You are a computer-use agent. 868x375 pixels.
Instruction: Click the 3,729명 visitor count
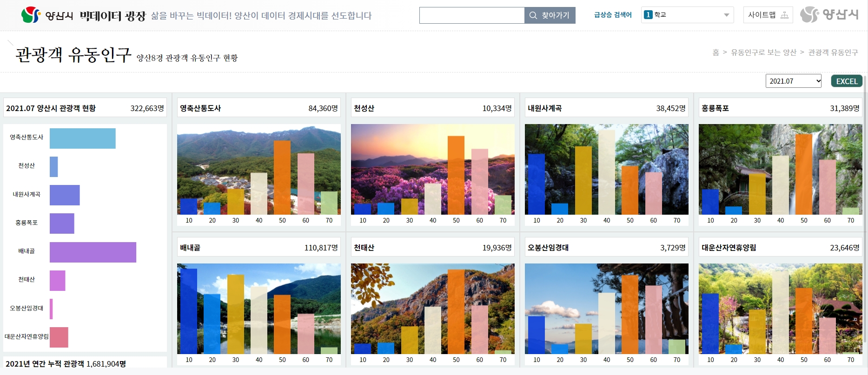click(x=673, y=248)
